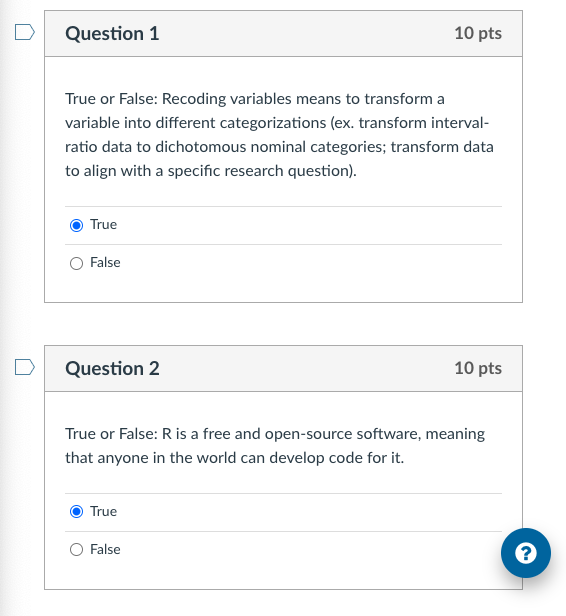Select the True radio button for Question 1
566x616 pixels.
pos(76,226)
